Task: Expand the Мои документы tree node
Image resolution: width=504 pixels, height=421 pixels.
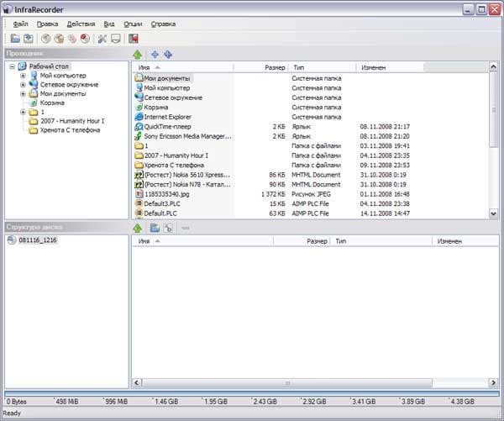Action: 23,93
